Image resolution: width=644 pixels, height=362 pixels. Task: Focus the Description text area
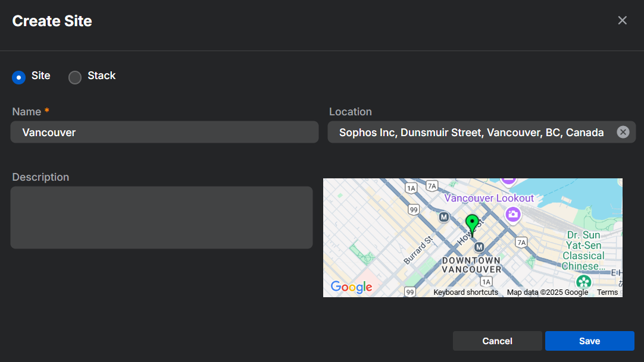pos(161,218)
